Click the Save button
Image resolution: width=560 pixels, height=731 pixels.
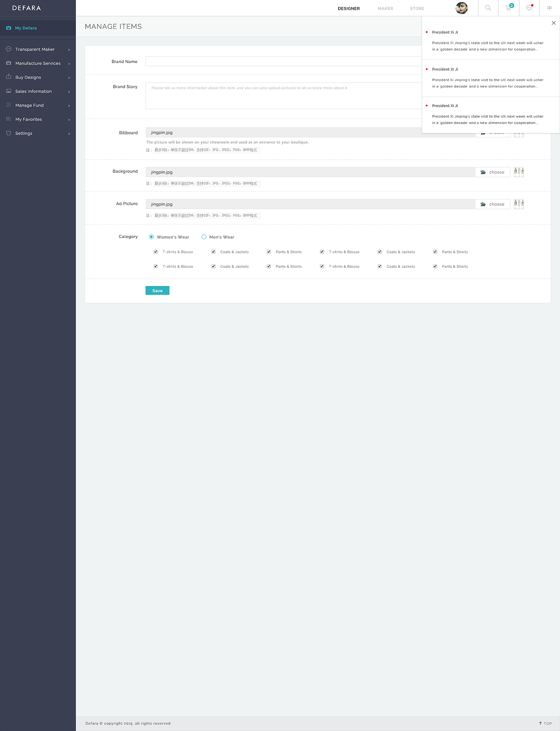tap(157, 290)
